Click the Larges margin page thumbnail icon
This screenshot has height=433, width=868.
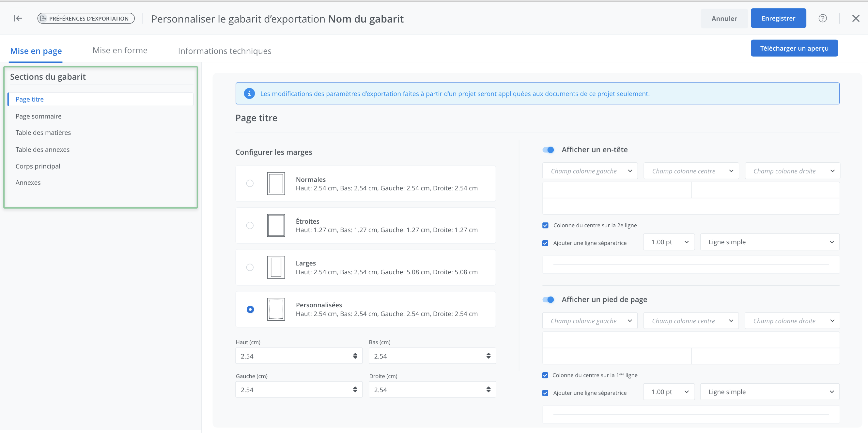pyautogui.click(x=276, y=267)
